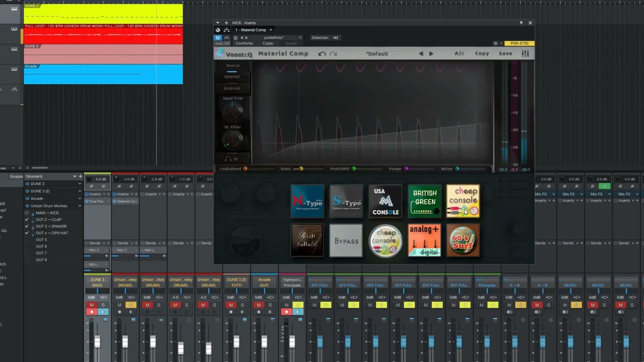The height and width of the screenshot is (362, 644).
Task: Toggle the A/B comparison
Action: 459,54
